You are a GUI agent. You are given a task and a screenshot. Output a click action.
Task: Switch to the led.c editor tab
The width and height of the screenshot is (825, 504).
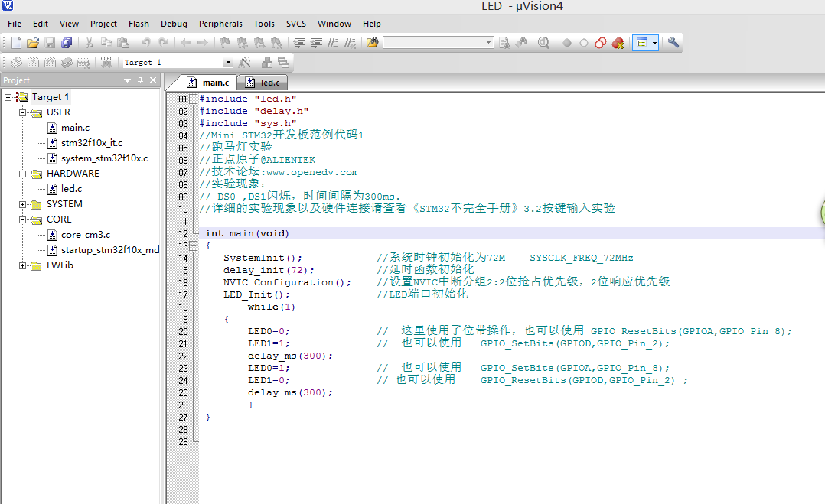pyautogui.click(x=262, y=83)
